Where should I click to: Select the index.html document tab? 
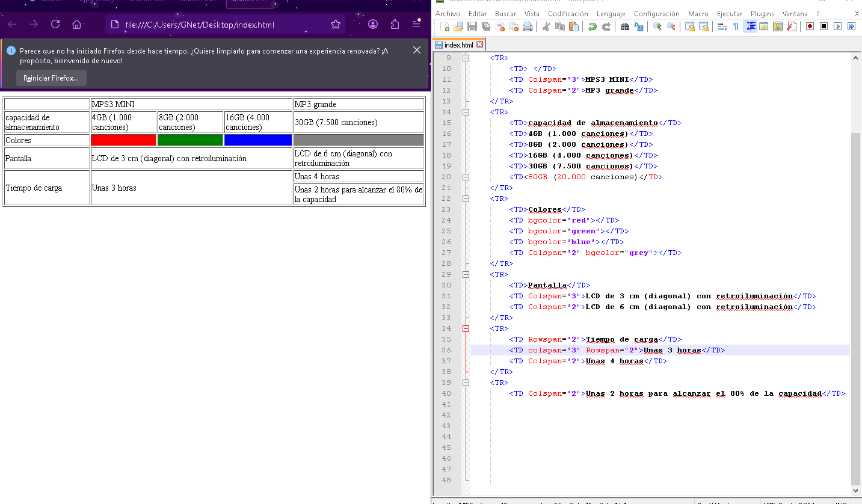pos(458,45)
